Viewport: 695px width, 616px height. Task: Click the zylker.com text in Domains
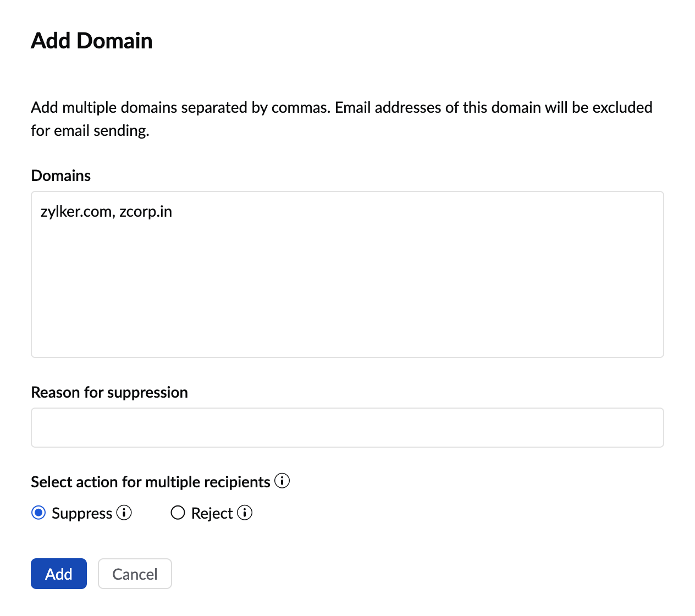click(x=76, y=212)
